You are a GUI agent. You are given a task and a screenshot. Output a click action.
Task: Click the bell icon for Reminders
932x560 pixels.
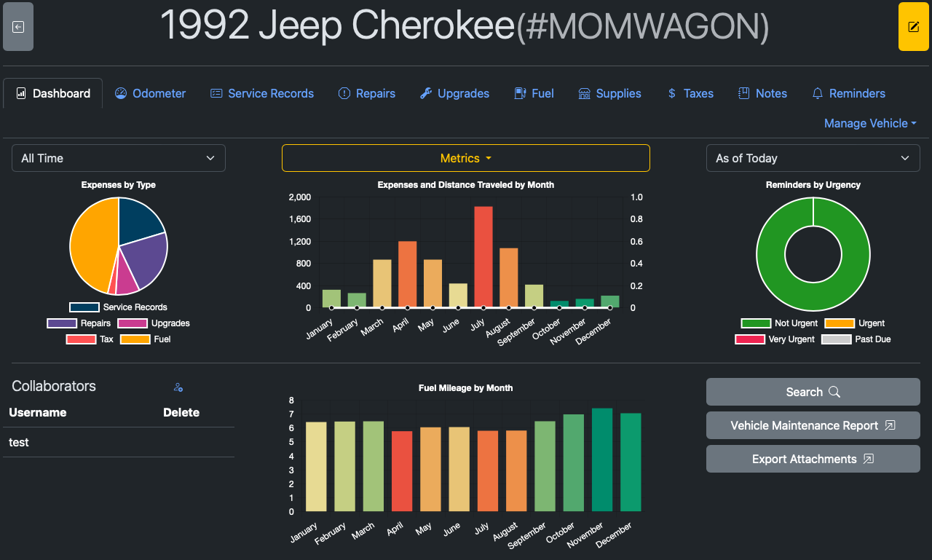coord(818,93)
